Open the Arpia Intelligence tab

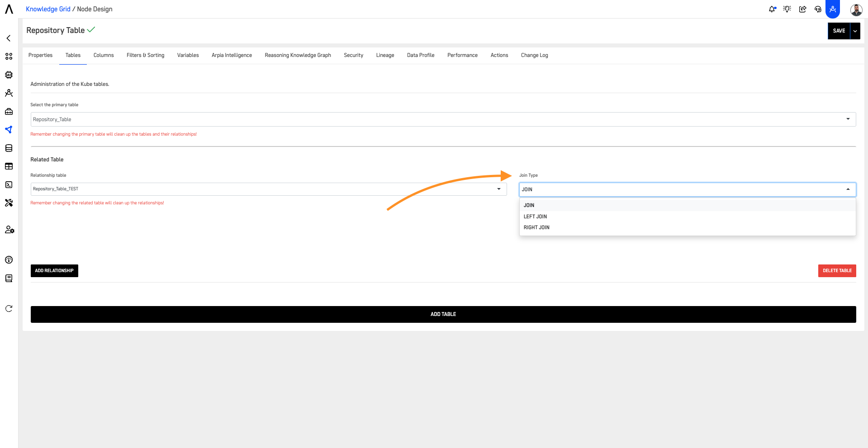[x=232, y=55]
